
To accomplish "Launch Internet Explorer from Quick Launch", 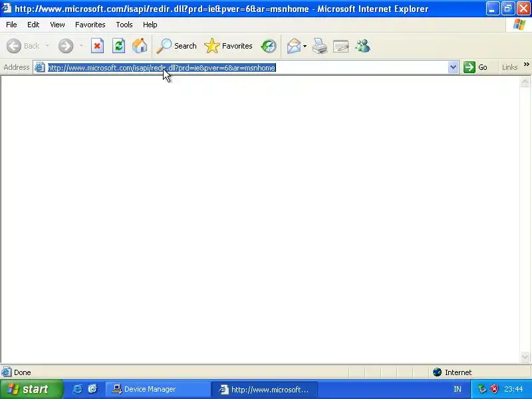I will point(77,389).
